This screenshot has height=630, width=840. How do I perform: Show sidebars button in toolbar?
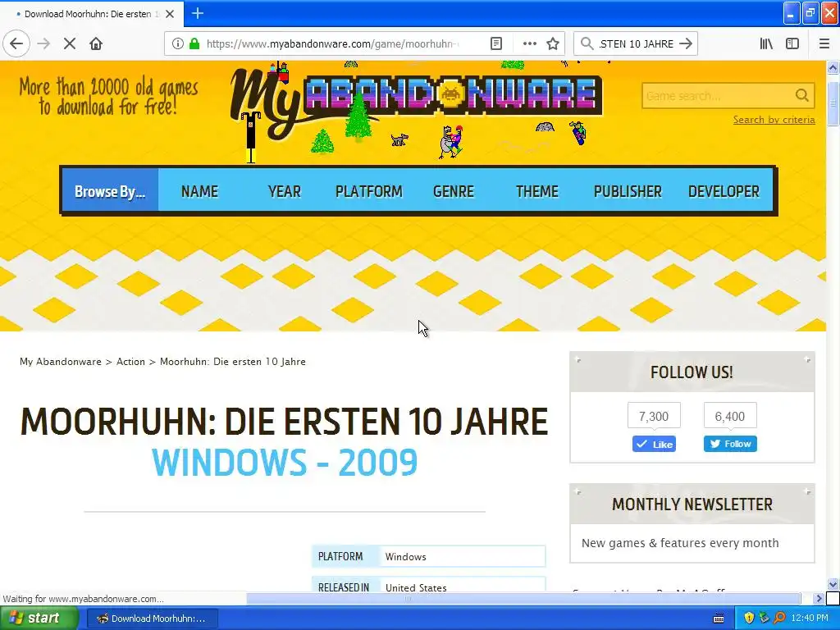click(x=792, y=44)
